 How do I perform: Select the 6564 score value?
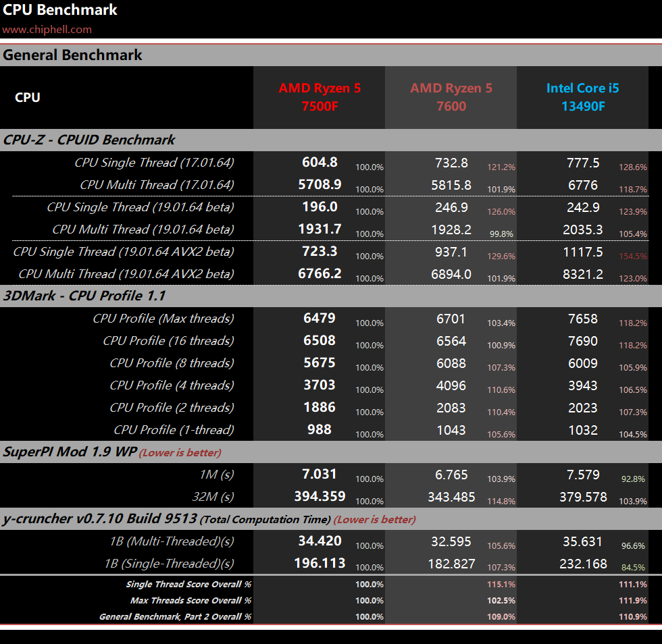[x=451, y=342]
